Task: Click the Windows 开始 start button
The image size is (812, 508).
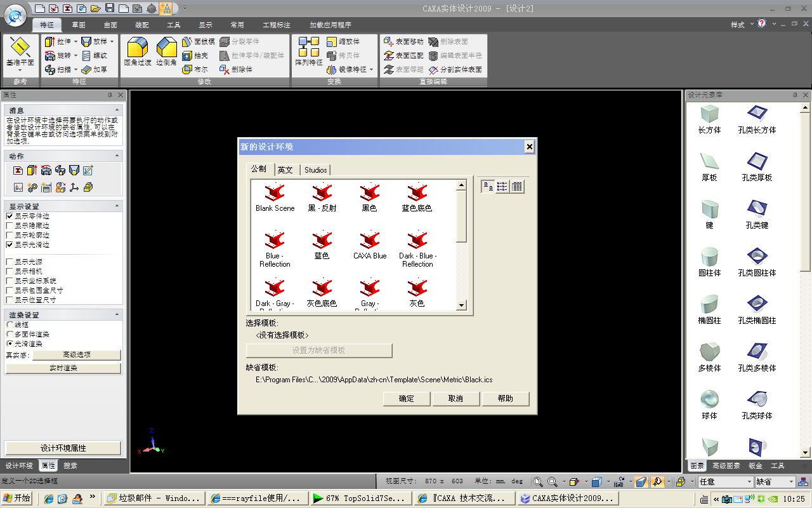Action: (x=16, y=498)
